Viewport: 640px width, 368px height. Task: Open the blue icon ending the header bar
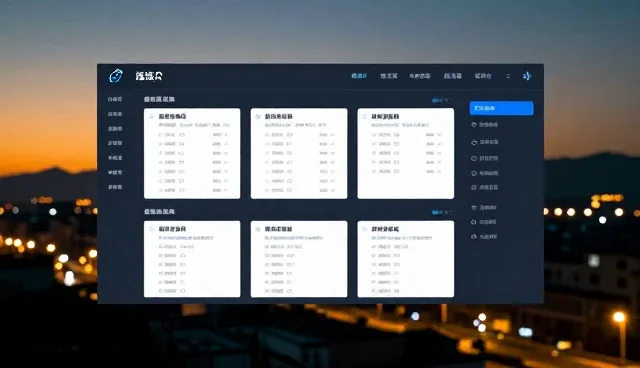pyautogui.click(x=527, y=76)
